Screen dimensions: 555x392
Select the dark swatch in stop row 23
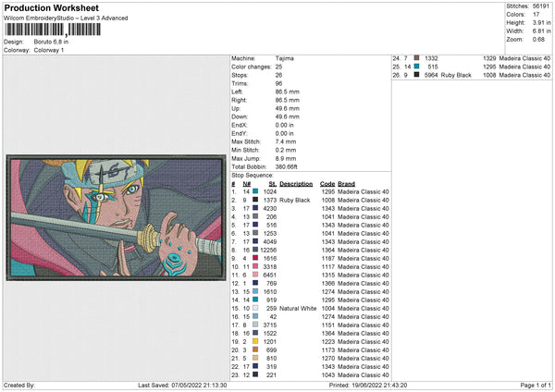(255, 374)
